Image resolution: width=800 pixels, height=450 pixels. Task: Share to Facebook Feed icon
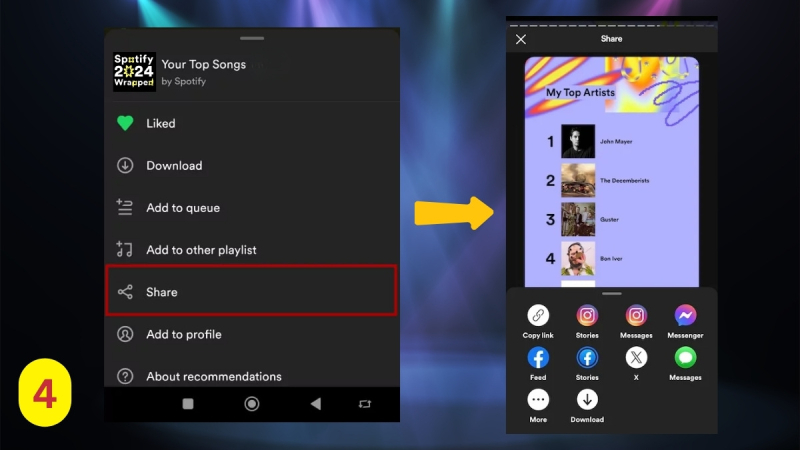[538, 358]
